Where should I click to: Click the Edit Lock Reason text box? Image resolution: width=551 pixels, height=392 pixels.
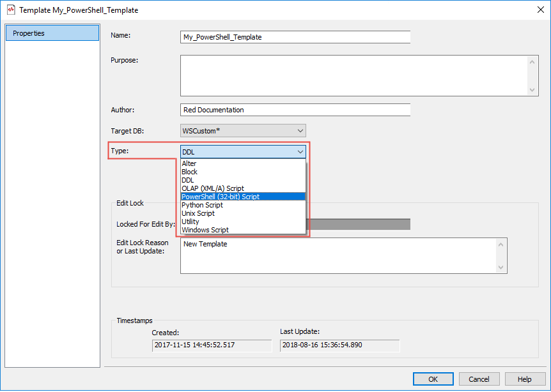[x=339, y=255]
